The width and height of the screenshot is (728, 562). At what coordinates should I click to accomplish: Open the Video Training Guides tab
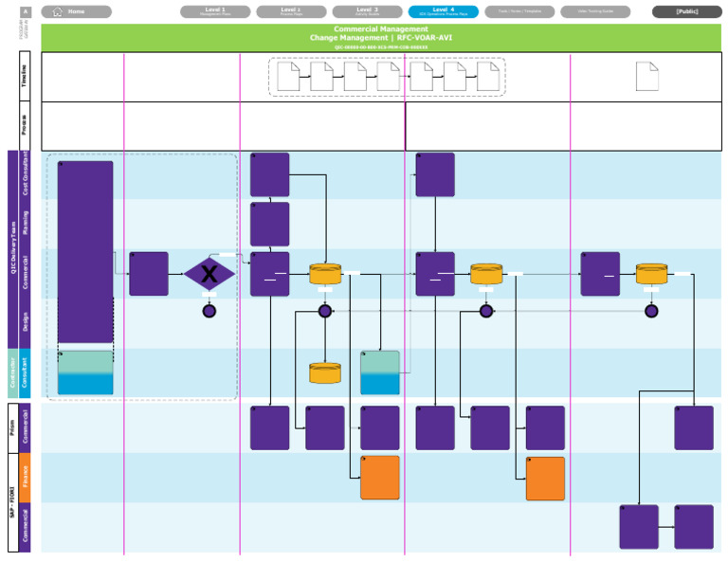pyautogui.click(x=595, y=11)
